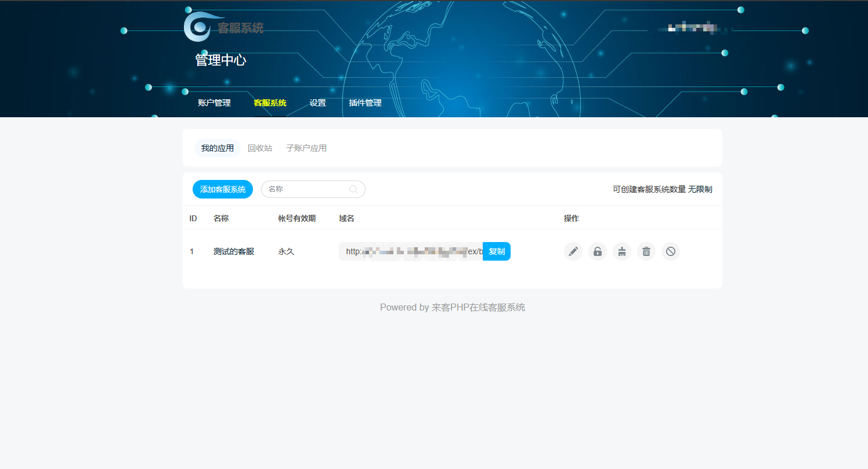Open the 账户管理 menu

[214, 103]
